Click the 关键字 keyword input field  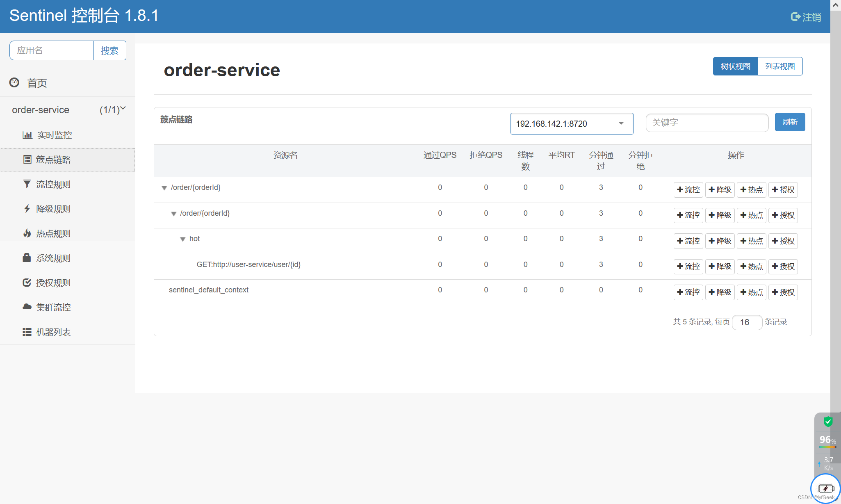tap(707, 123)
